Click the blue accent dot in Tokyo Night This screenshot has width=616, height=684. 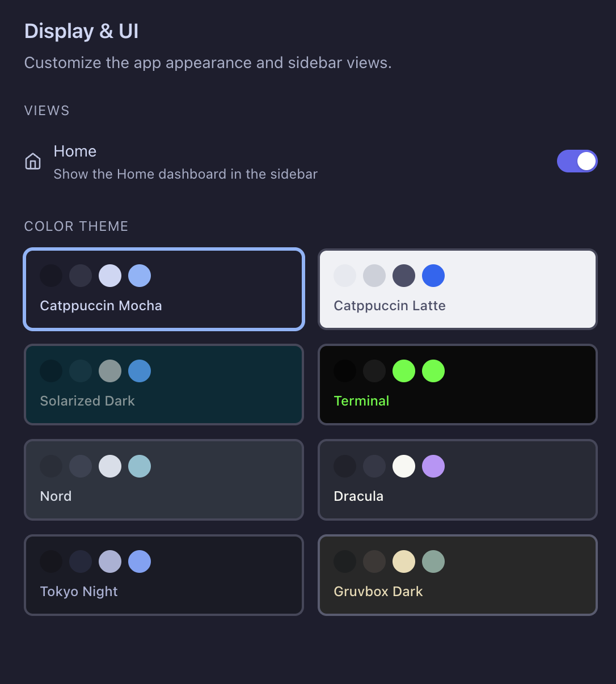coord(140,561)
